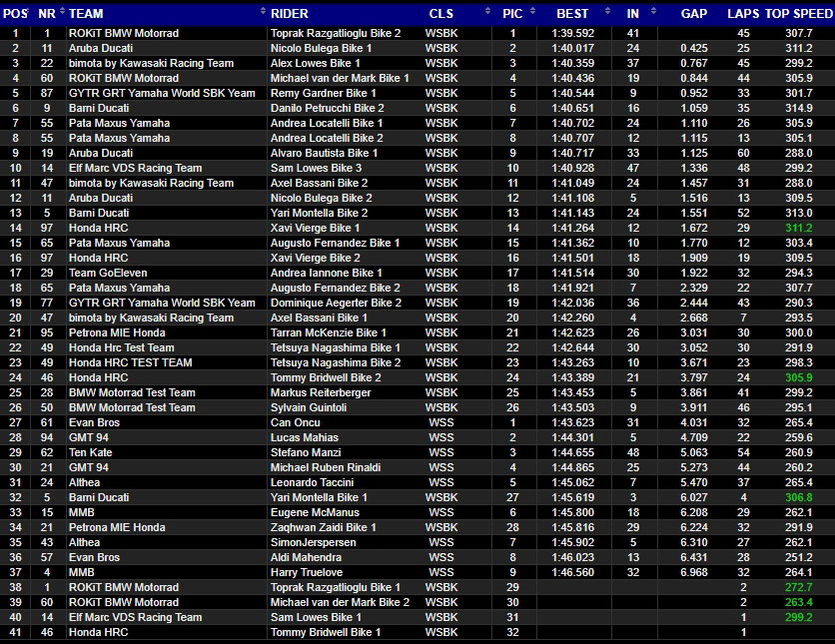The image size is (835, 644).
Task: Select Toprak Razgatlioglu Bike 2 rider row
Action: pos(336,33)
